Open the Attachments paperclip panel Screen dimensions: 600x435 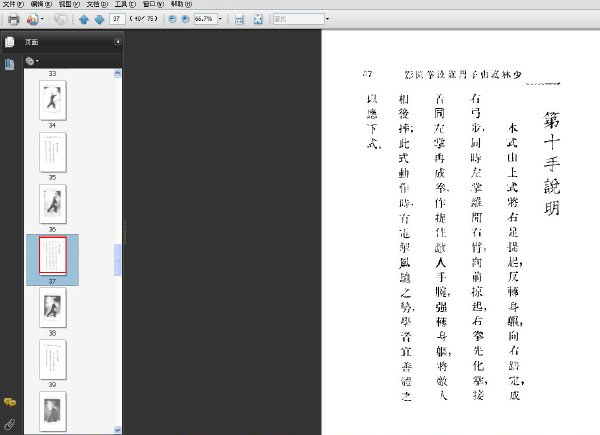click(10, 424)
